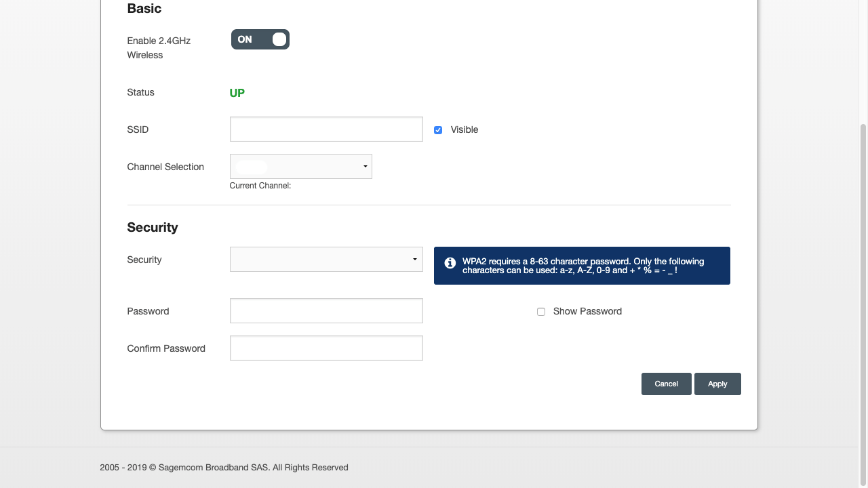868x488 pixels.
Task: Open the Channel Selection dropdown
Action: click(300, 166)
